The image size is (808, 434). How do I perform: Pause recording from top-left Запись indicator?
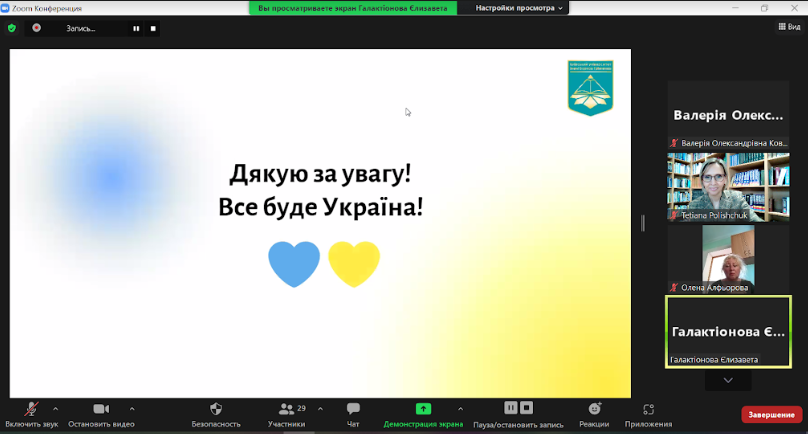(137, 28)
